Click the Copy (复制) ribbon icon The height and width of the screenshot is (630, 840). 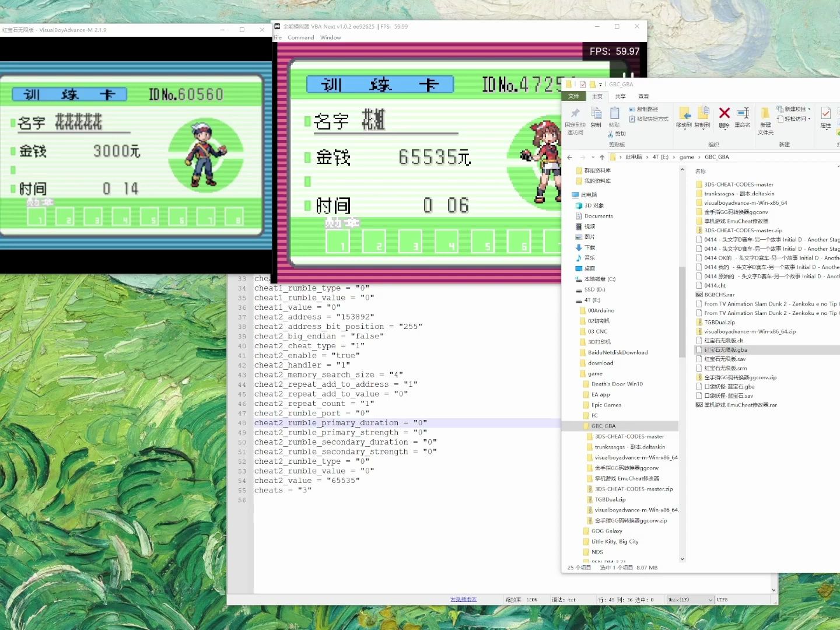coord(596,113)
